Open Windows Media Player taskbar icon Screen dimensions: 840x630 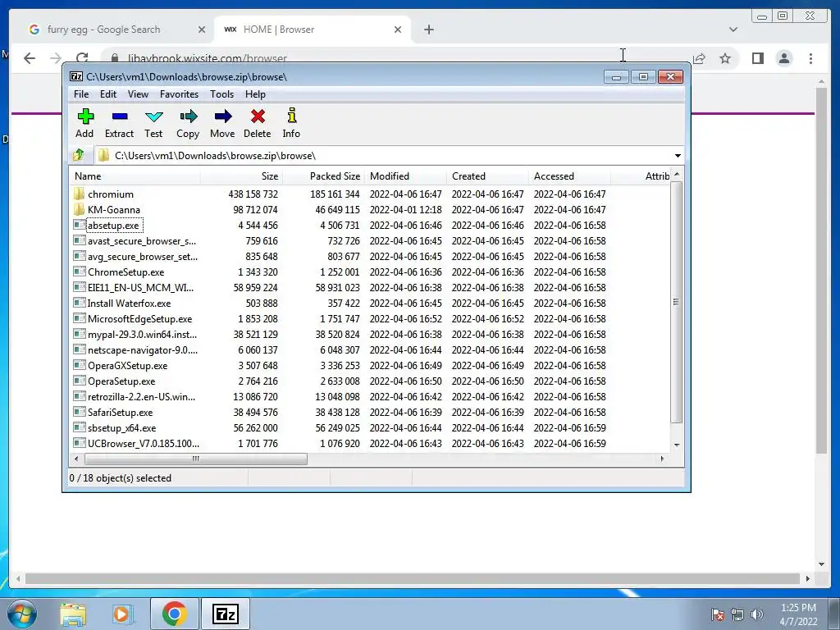point(121,614)
